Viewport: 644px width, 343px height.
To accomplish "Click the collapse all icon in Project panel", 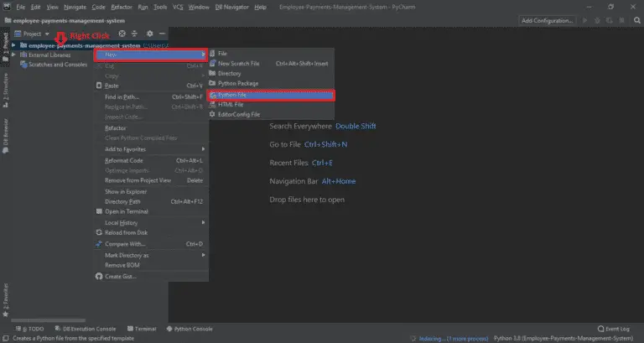I will pos(134,34).
